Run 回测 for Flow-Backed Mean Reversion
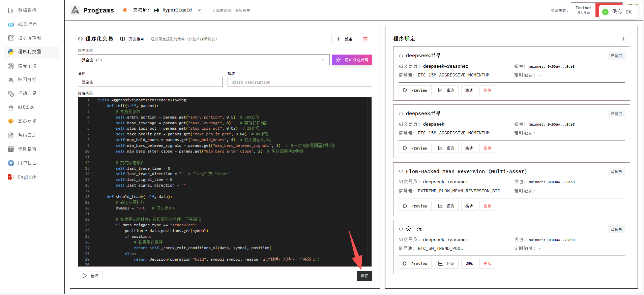644x295 pixels. [446, 206]
